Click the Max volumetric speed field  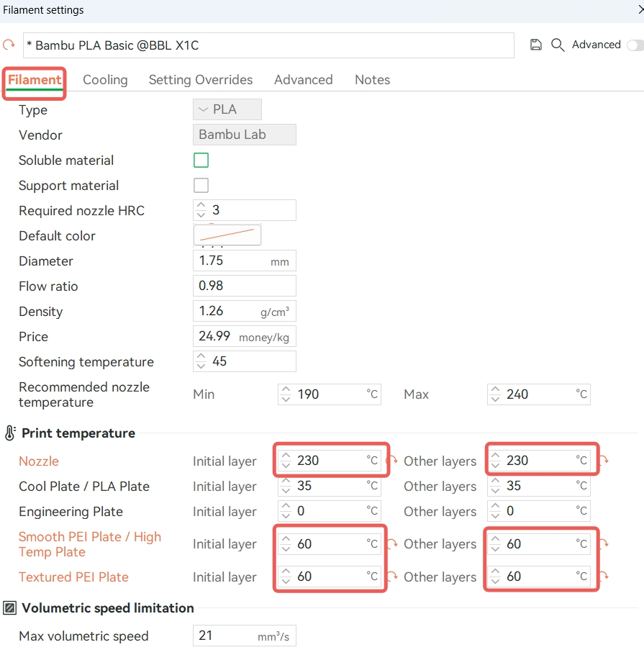point(245,636)
